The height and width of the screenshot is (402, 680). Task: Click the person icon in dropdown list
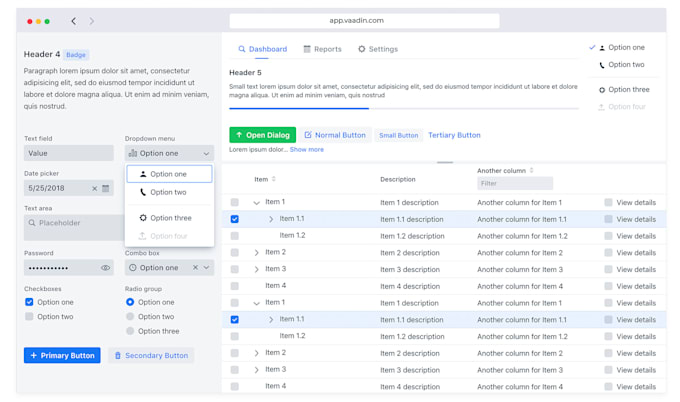click(x=143, y=174)
